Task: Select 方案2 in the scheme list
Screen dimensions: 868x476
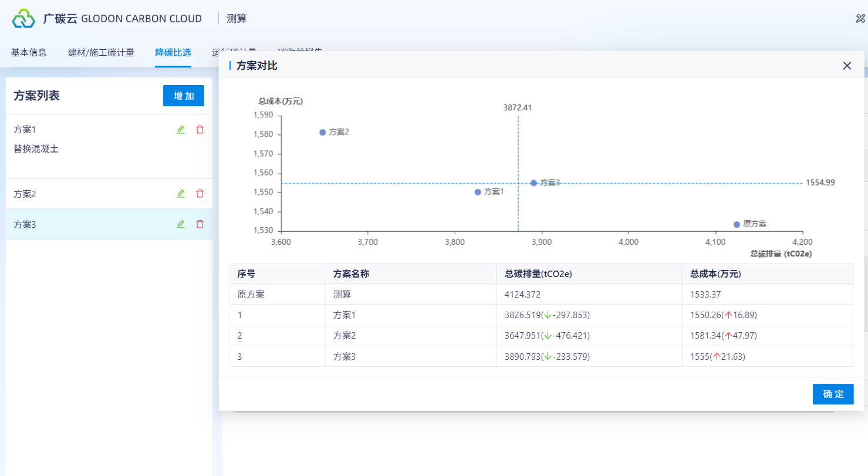Action: coord(25,194)
